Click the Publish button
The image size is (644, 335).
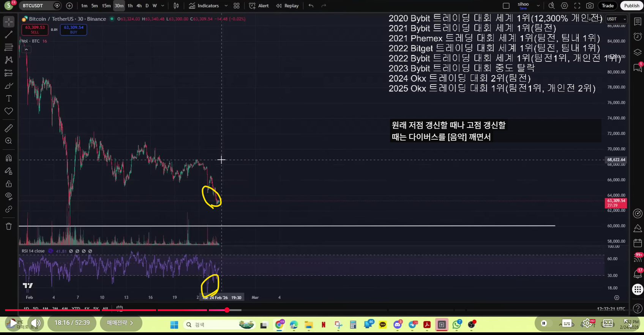click(x=631, y=6)
